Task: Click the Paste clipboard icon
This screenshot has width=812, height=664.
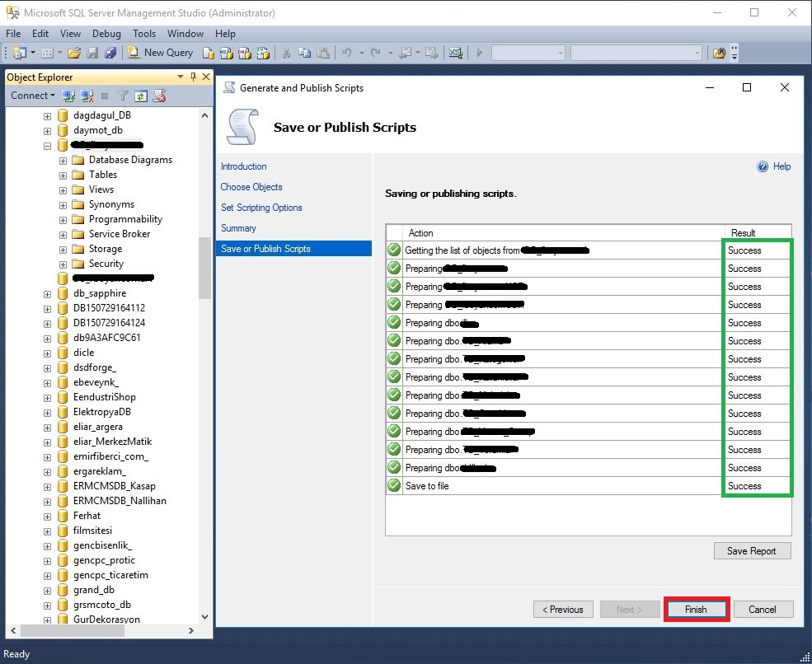Action: [x=323, y=52]
